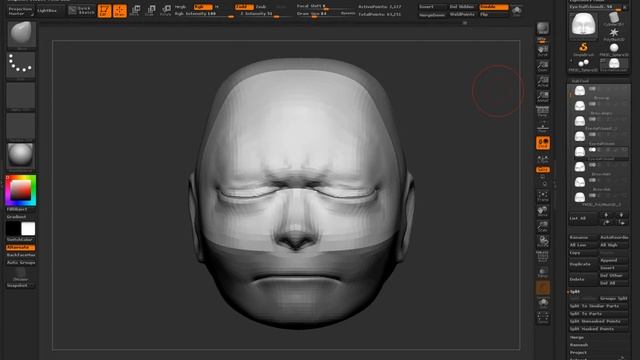Open the current brush thumbnail
The width and height of the screenshot is (640, 360).
pyautogui.click(x=21, y=34)
